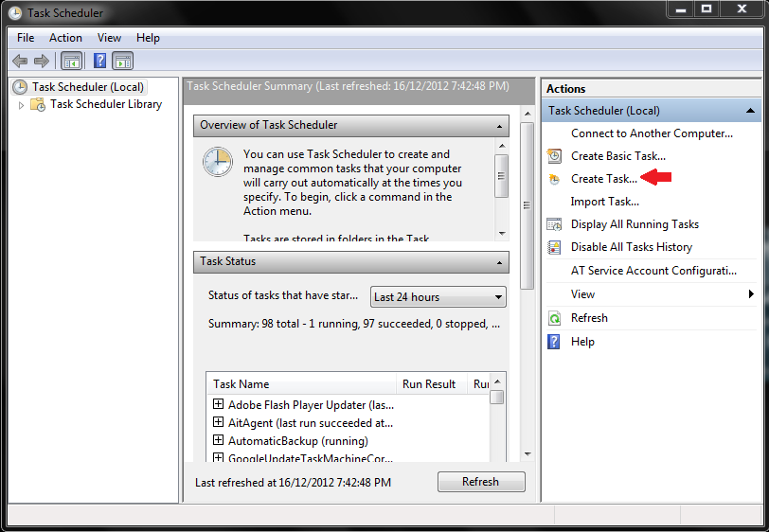Click the task list scrollbar thumb

point(497,398)
